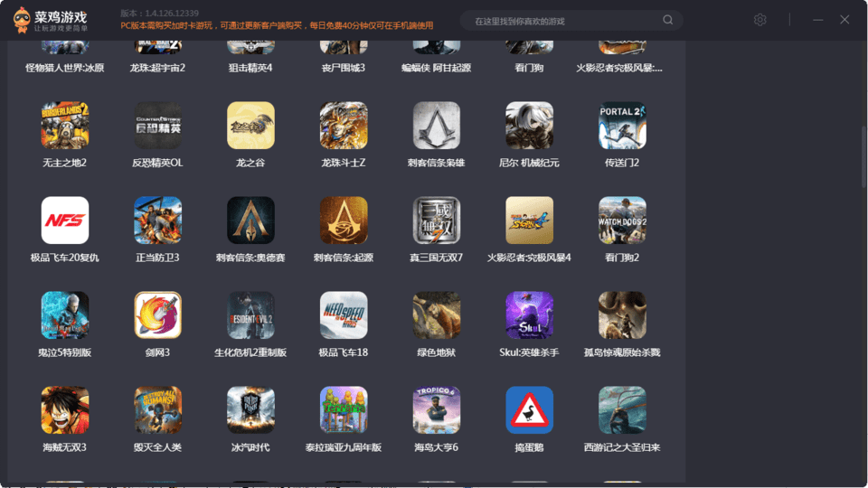Image resolution: width=868 pixels, height=488 pixels.
Task: Select the 捣蛋鹅 goose game icon
Action: (x=529, y=410)
